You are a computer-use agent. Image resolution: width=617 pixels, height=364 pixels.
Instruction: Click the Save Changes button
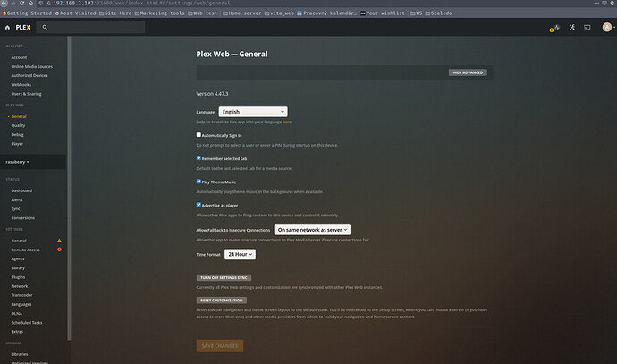220,346
